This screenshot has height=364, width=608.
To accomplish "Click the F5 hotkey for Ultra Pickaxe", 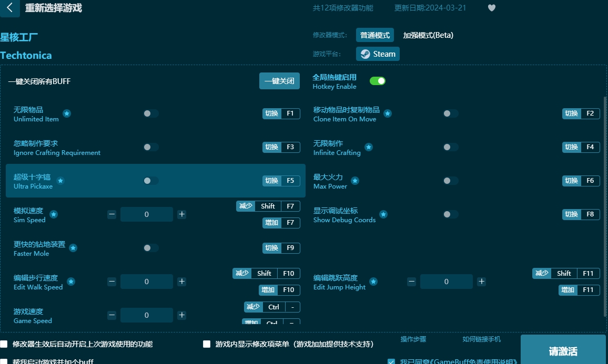I will pyautogui.click(x=281, y=181).
